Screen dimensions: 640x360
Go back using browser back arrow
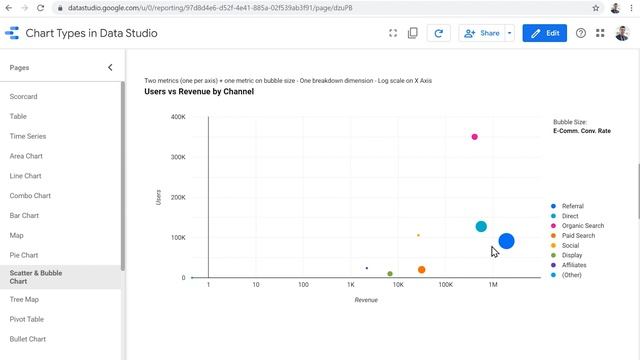point(9,8)
